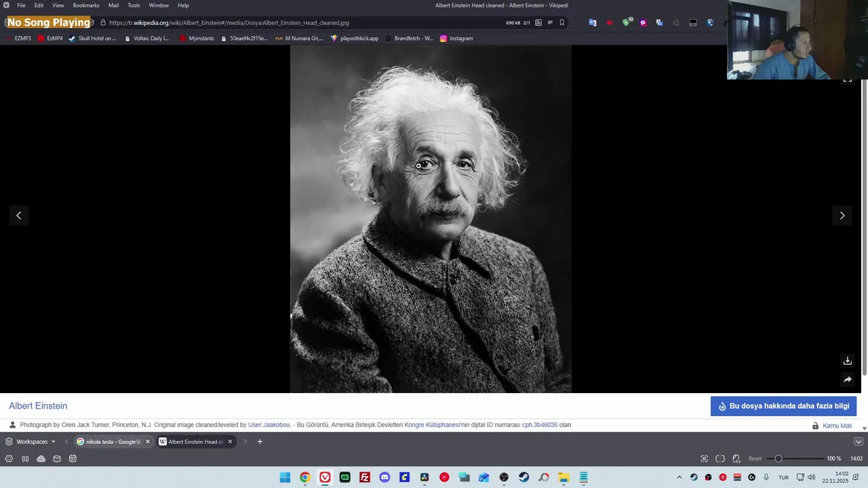Toggle fullscreen in the media viewer

(x=847, y=80)
